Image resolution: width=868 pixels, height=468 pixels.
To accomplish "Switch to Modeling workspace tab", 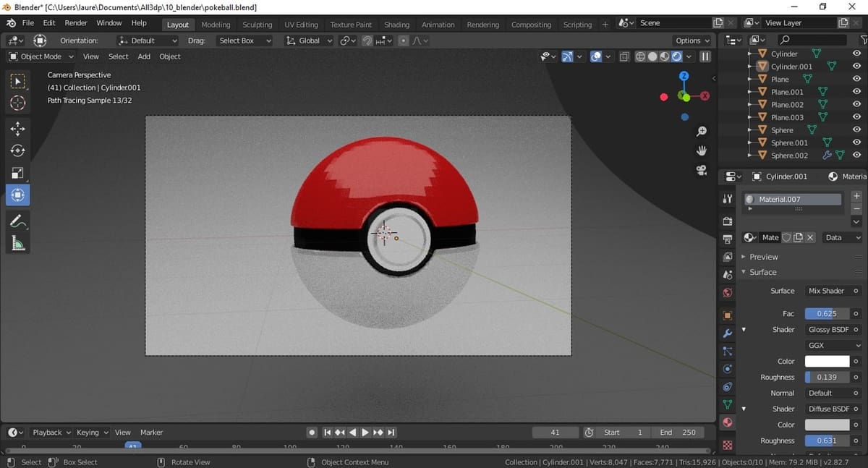I will tap(216, 25).
